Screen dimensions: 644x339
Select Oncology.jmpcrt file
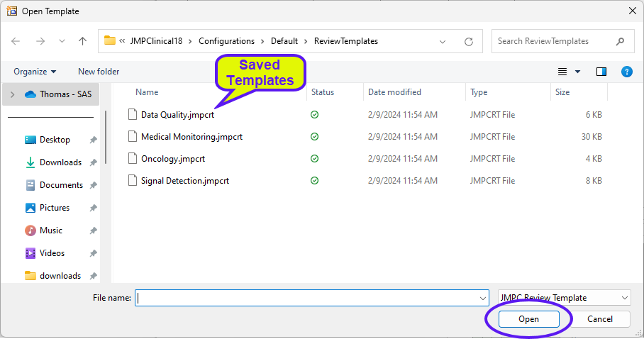tap(173, 159)
